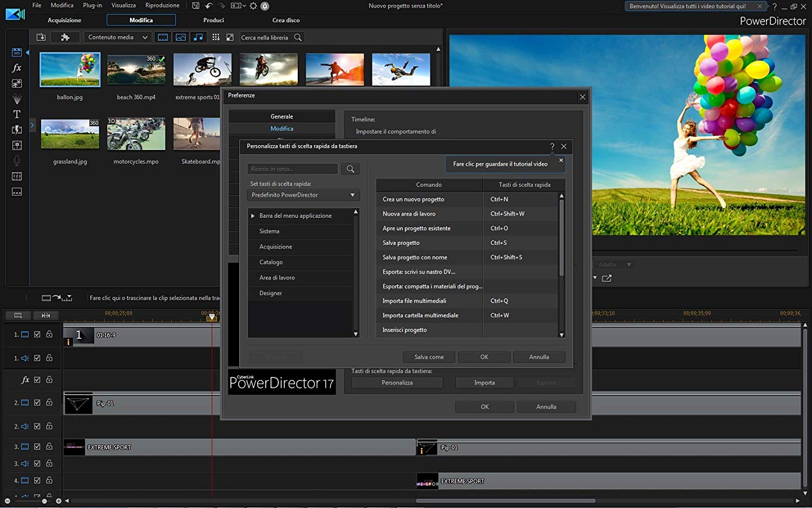Toggle the video track 1 enable checkbox
Screen dimensions: 812x508
(37, 335)
